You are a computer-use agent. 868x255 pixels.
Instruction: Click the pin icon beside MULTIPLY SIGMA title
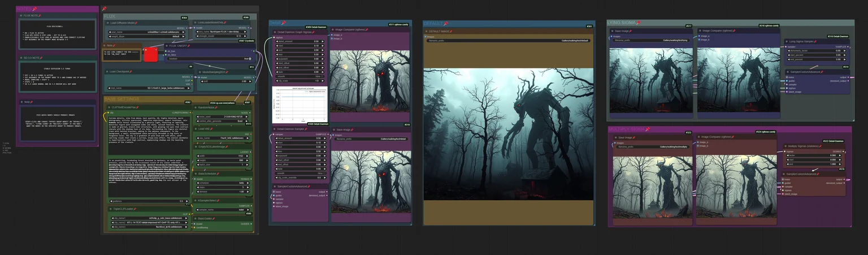click(648, 129)
